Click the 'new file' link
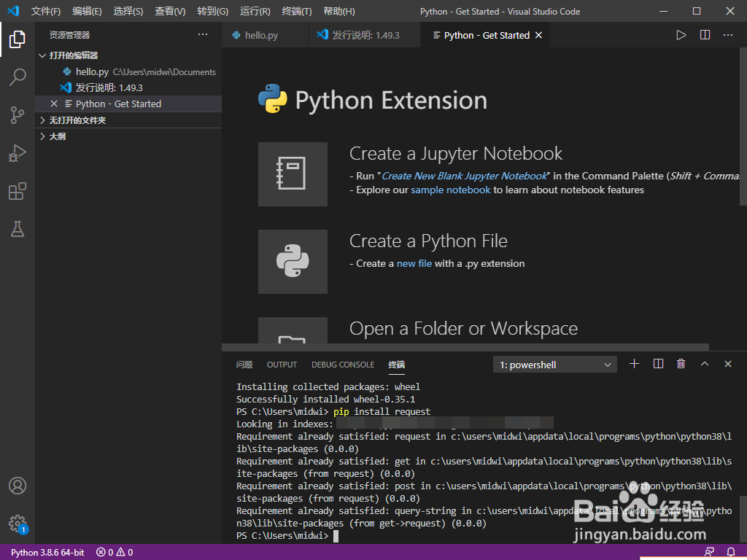747x560 pixels. click(x=414, y=263)
